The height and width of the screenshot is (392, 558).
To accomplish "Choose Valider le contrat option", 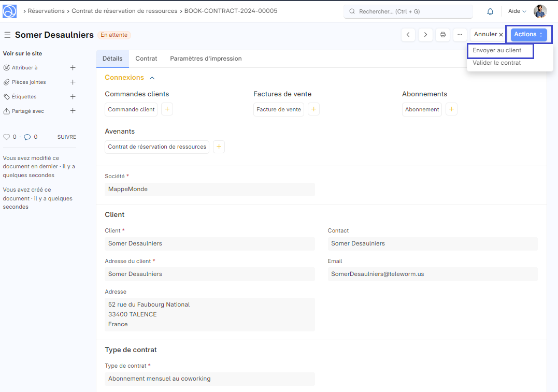I will pyautogui.click(x=497, y=63).
